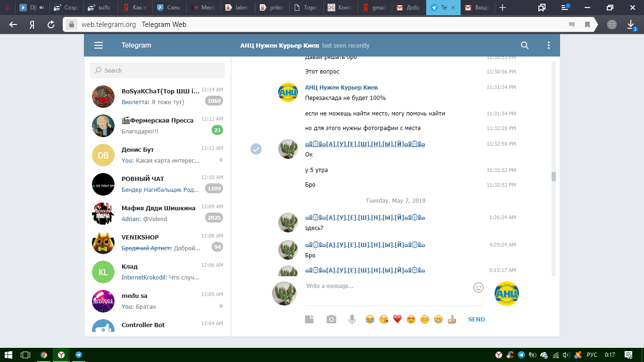Switch to the sulfo browser tab
The height and width of the screenshot is (362, 644).
(x=100, y=8)
